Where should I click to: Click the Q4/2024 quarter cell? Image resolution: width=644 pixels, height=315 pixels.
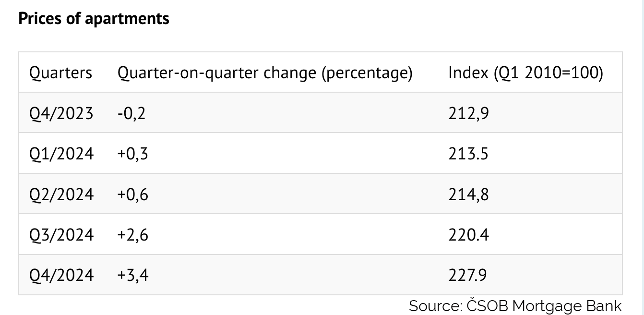(x=61, y=275)
